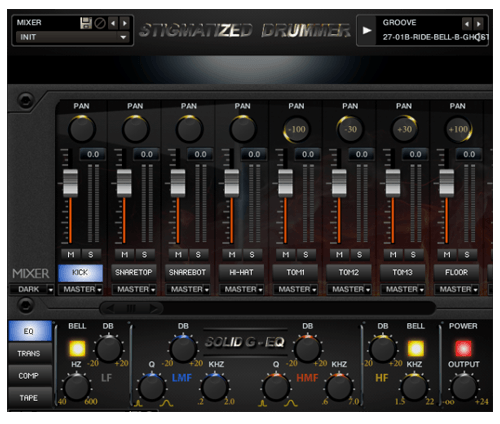The height and width of the screenshot is (424, 500).
Task: Toggle the HF band BELL switch
Action: click(415, 348)
